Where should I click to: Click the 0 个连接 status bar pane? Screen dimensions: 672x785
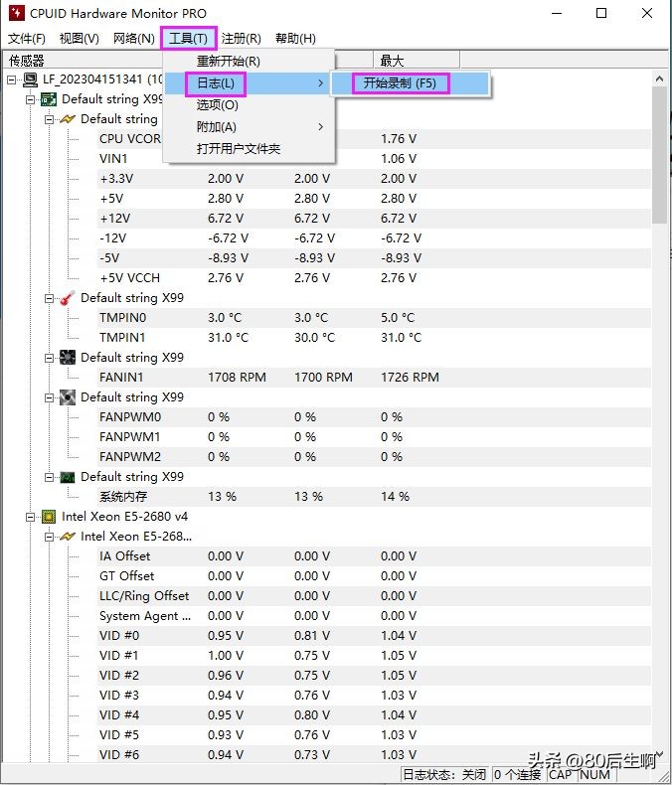click(517, 774)
